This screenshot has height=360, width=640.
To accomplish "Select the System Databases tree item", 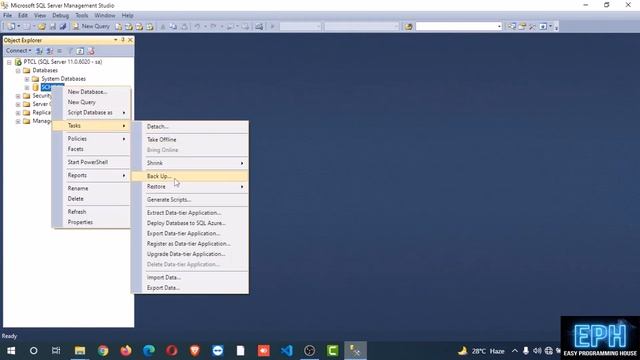I will [x=63, y=79].
